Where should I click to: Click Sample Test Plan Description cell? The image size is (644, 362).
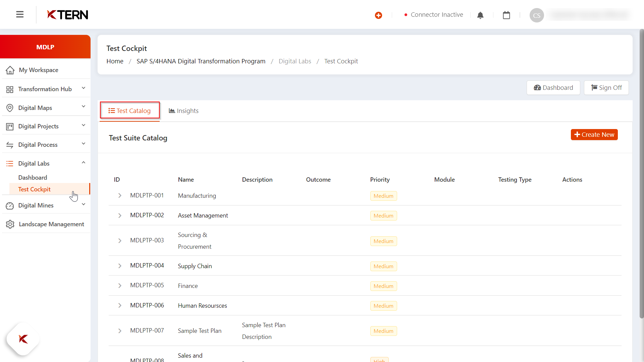pos(264,331)
